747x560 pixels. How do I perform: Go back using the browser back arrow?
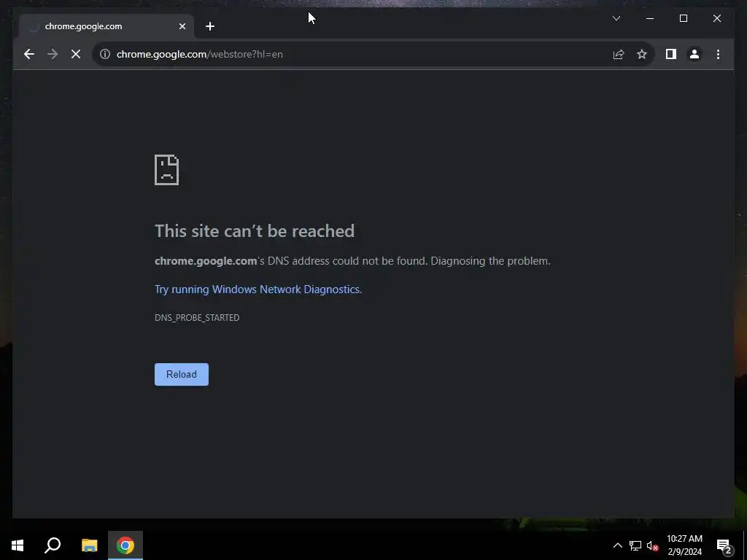tap(29, 54)
